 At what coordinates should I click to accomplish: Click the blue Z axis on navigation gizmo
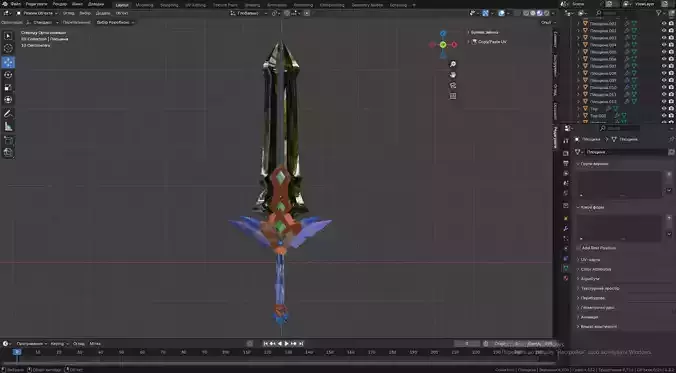pos(443,33)
